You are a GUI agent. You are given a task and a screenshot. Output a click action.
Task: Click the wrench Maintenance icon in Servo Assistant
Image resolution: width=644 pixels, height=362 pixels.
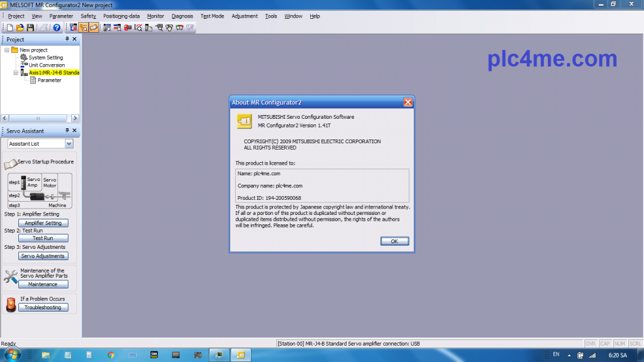(11, 277)
